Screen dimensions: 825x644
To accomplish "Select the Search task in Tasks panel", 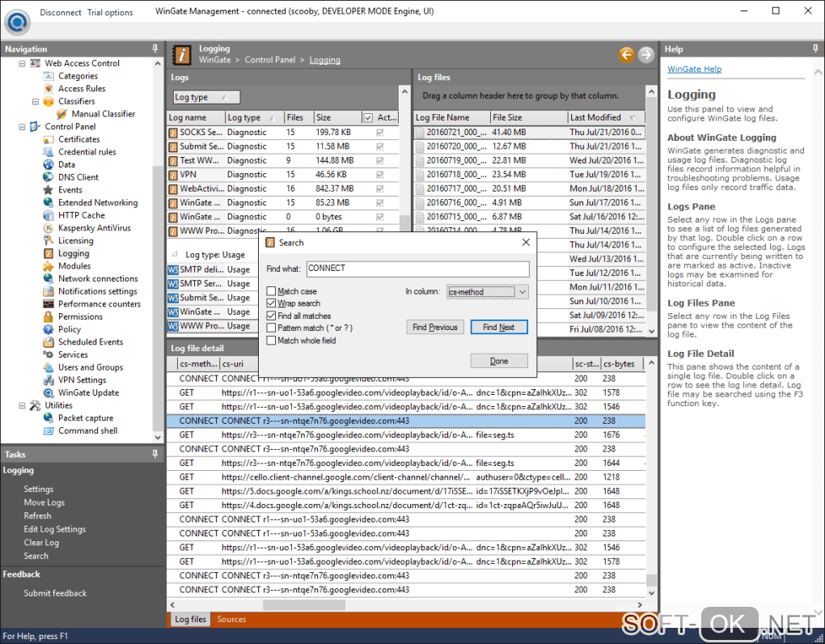I will click(x=36, y=556).
